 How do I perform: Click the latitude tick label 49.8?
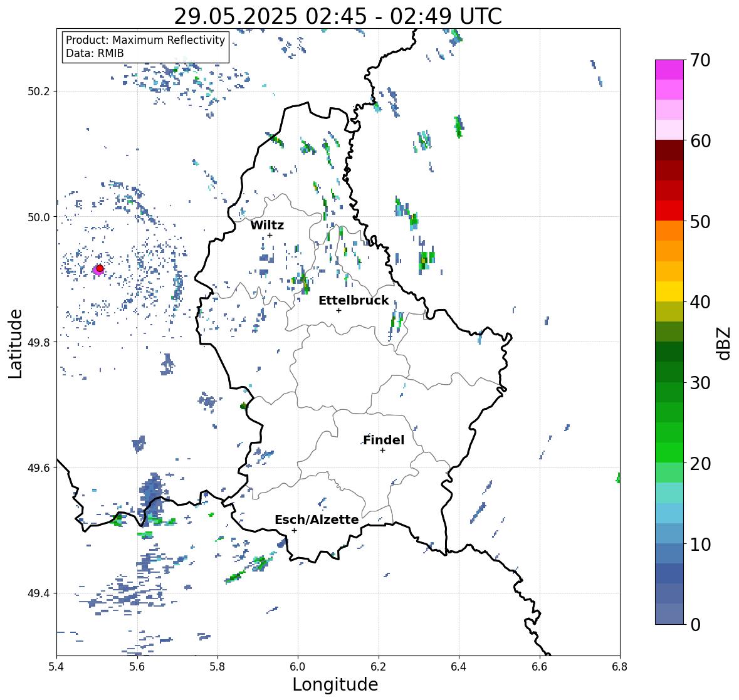39,342
